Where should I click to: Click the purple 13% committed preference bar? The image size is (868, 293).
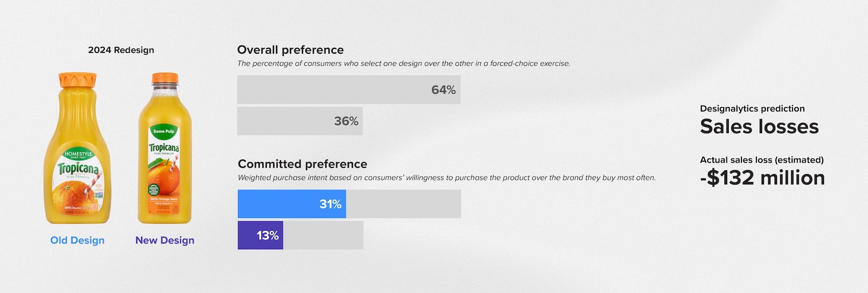(260, 235)
